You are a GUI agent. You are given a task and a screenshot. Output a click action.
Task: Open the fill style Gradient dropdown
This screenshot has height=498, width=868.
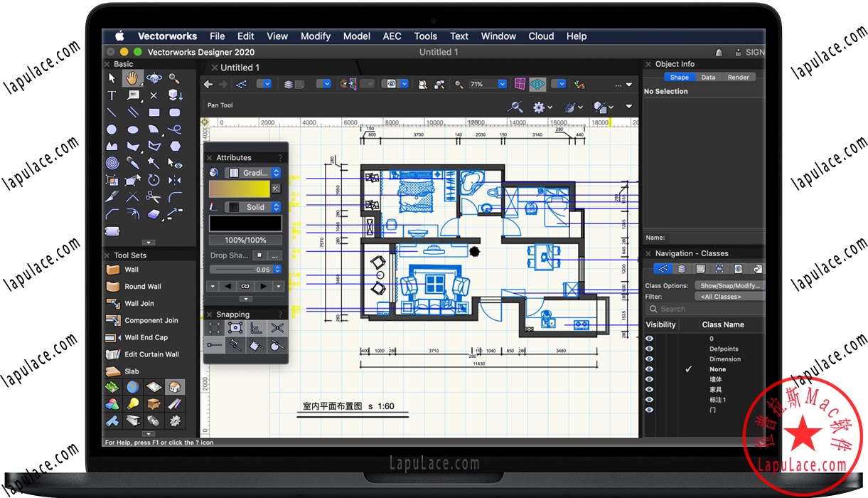pos(253,173)
